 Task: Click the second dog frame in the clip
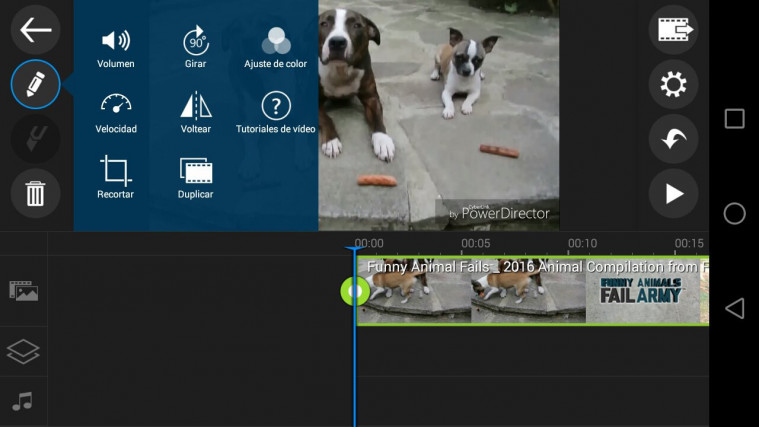point(529,290)
